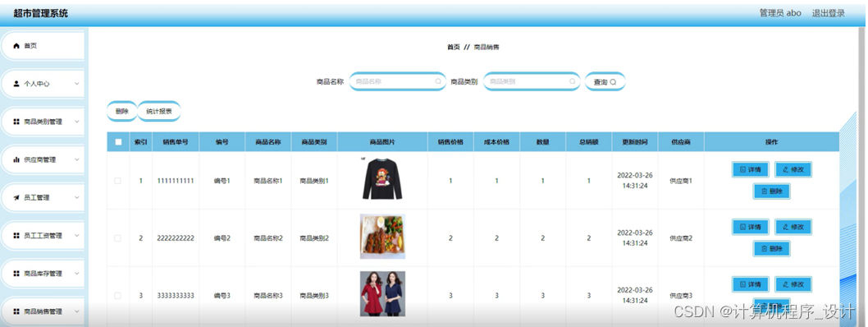Click the 销售单号 column header

coord(176,142)
